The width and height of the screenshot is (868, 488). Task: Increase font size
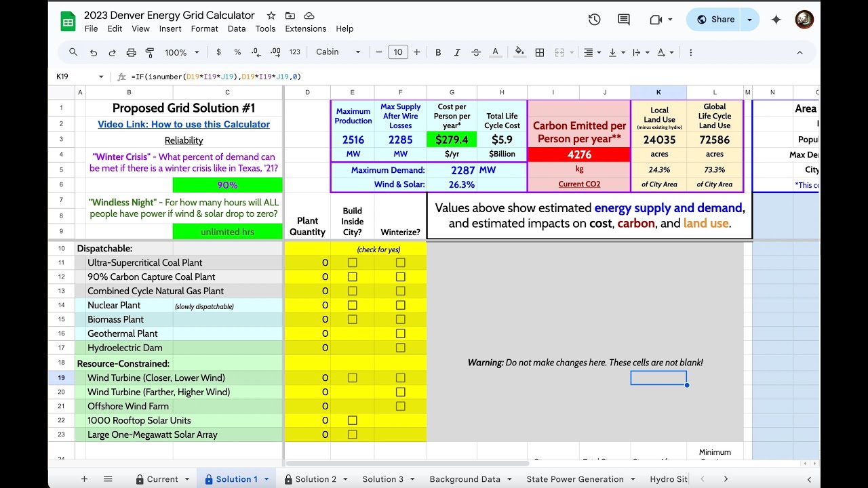(x=416, y=52)
